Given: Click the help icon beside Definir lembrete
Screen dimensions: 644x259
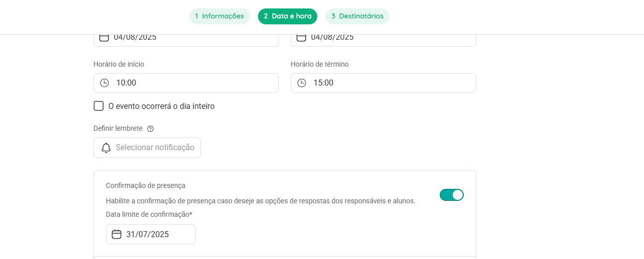Looking at the screenshot, I should [150, 129].
